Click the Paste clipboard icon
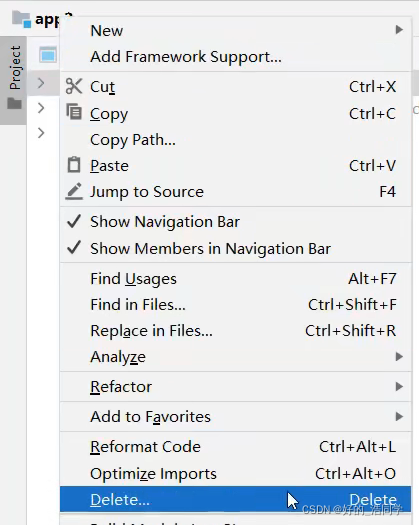Viewport: 419px width, 525px height. 74,165
